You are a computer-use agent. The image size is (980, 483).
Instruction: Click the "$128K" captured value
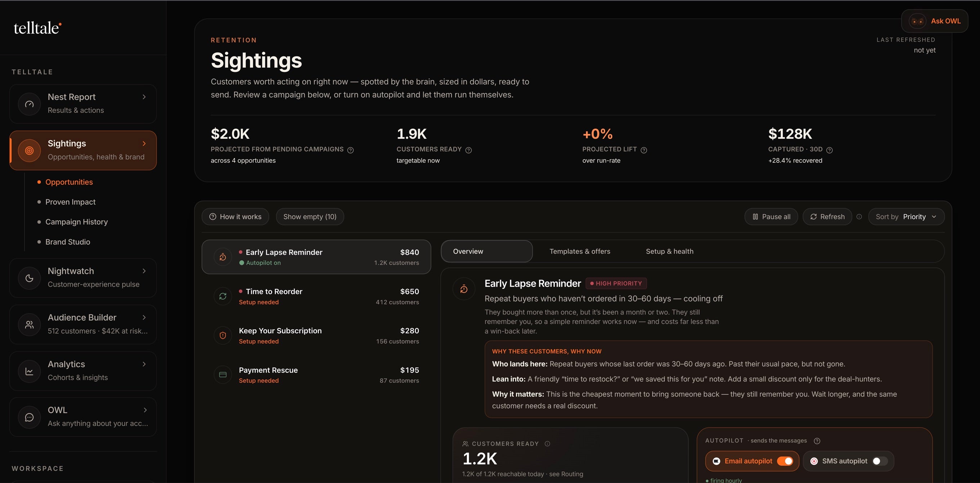click(x=790, y=134)
